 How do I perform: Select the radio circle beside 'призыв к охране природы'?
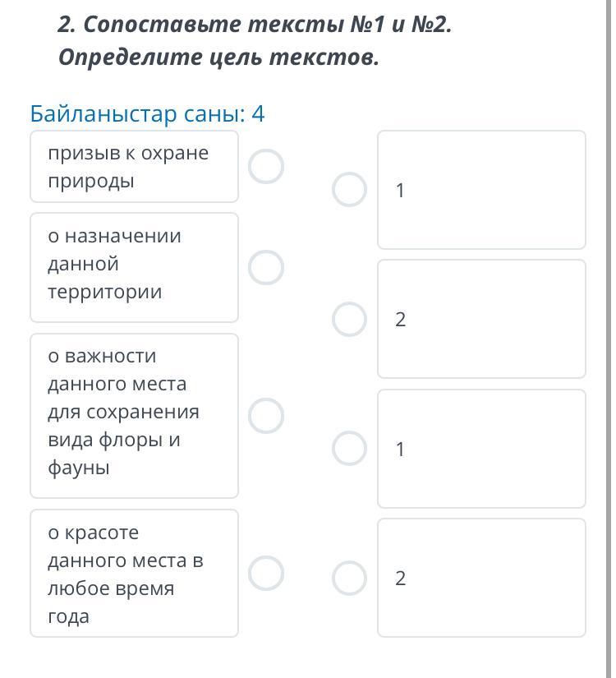(x=266, y=167)
